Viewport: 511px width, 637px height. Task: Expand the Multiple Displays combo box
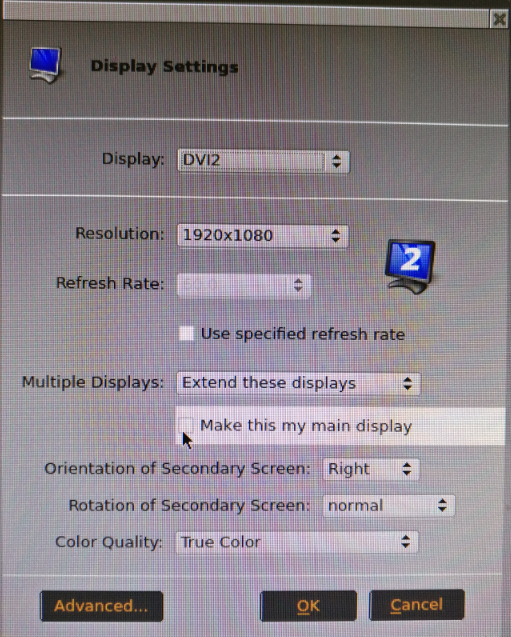[x=299, y=383]
